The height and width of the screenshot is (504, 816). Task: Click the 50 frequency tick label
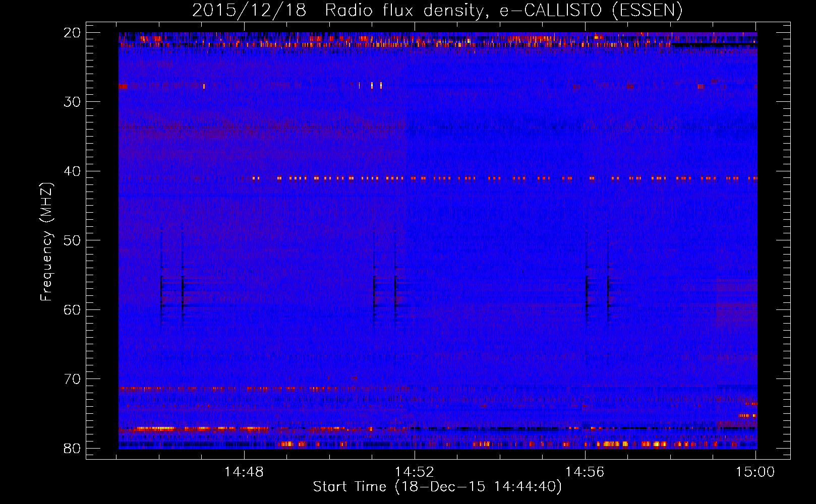click(x=73, y=240)
